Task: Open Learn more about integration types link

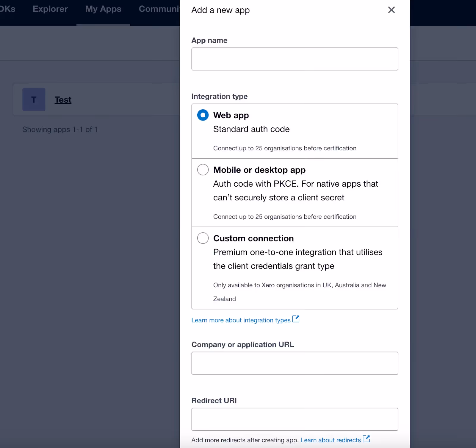Action: (241, 320)
